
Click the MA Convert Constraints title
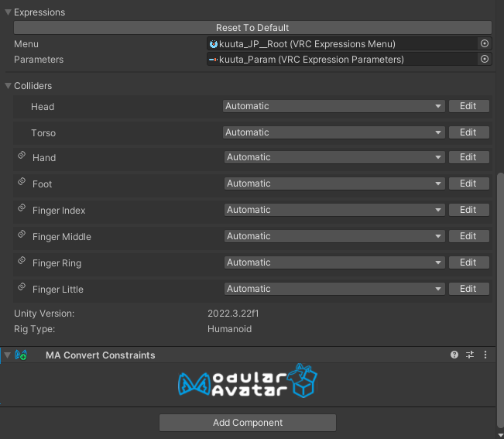click(x=101, y=355)
